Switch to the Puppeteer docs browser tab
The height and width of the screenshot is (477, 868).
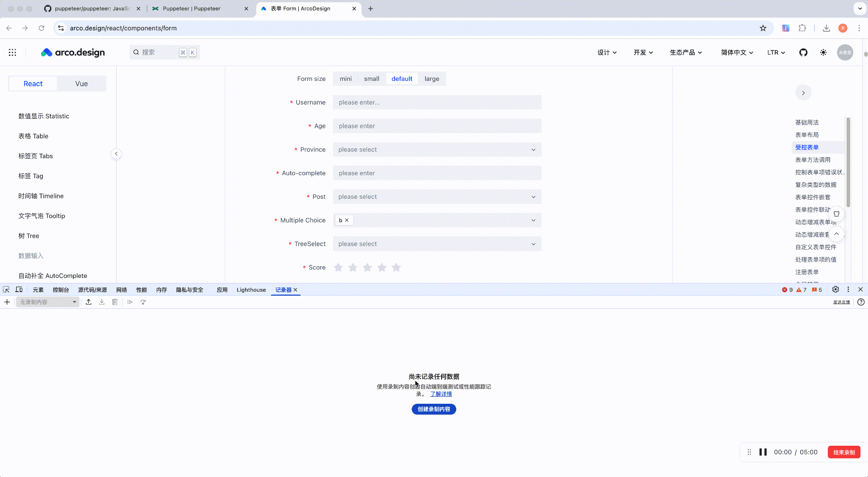[200, 8]
